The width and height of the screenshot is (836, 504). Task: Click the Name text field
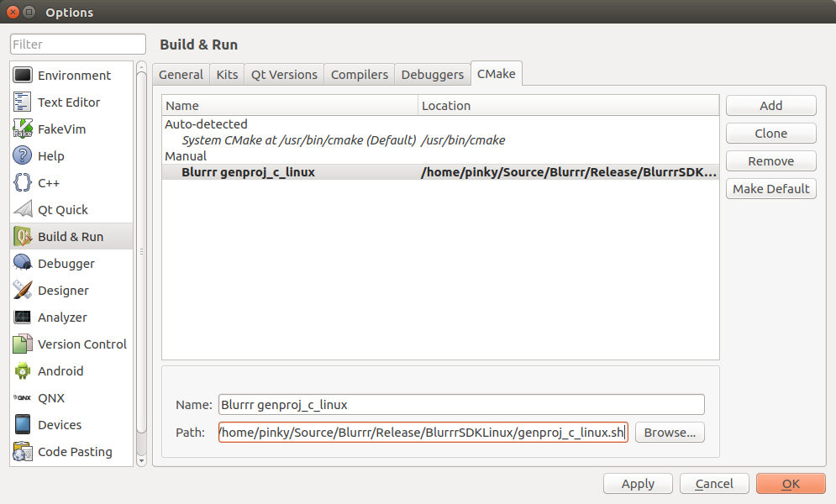click(460, 405)
